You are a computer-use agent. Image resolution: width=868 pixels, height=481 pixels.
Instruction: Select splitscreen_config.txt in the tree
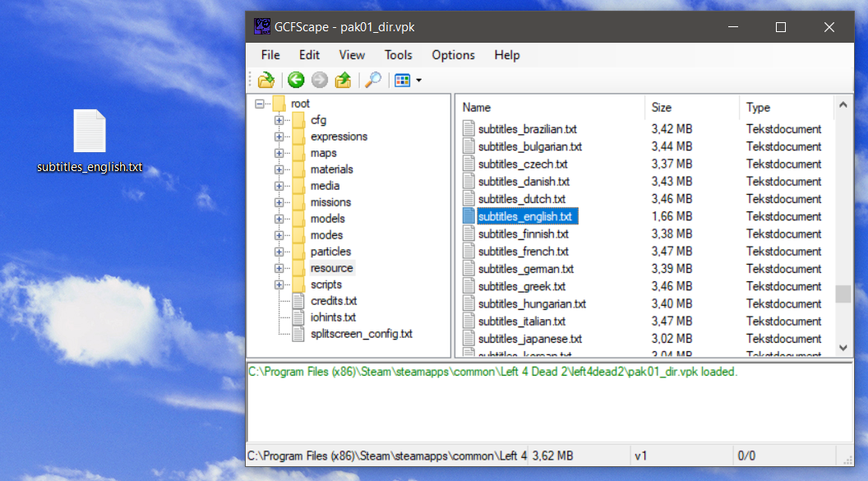[x=362, y=335]
